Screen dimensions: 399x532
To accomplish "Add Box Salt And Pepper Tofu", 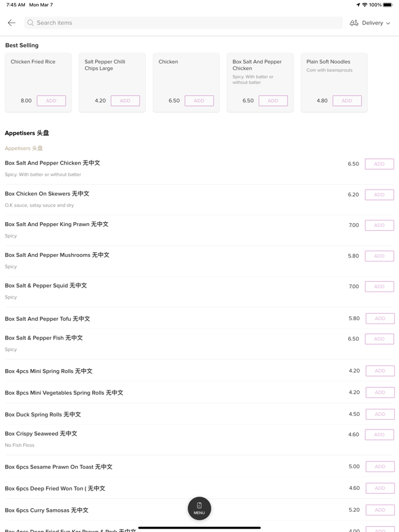I will (x=380, y=319).
